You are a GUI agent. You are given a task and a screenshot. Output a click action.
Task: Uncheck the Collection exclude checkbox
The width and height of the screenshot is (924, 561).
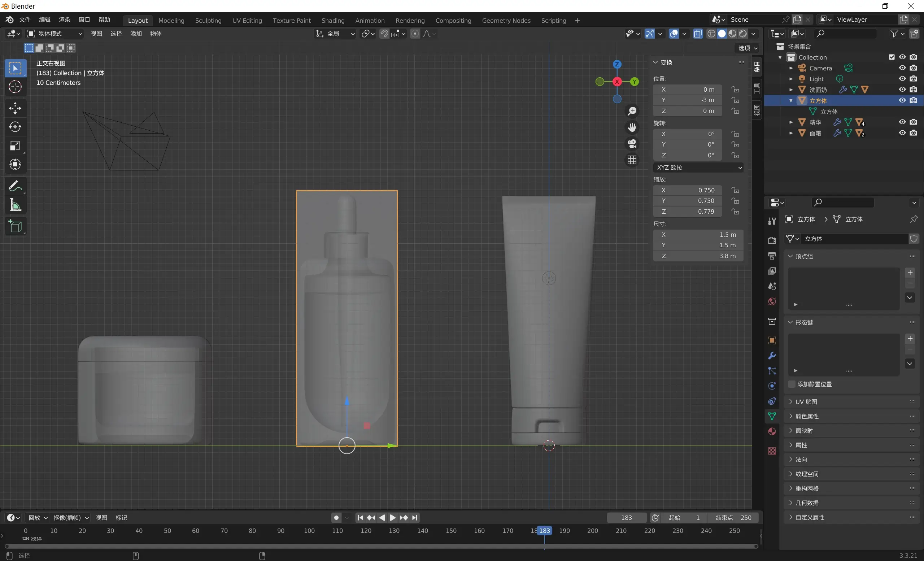coord(892,57)
